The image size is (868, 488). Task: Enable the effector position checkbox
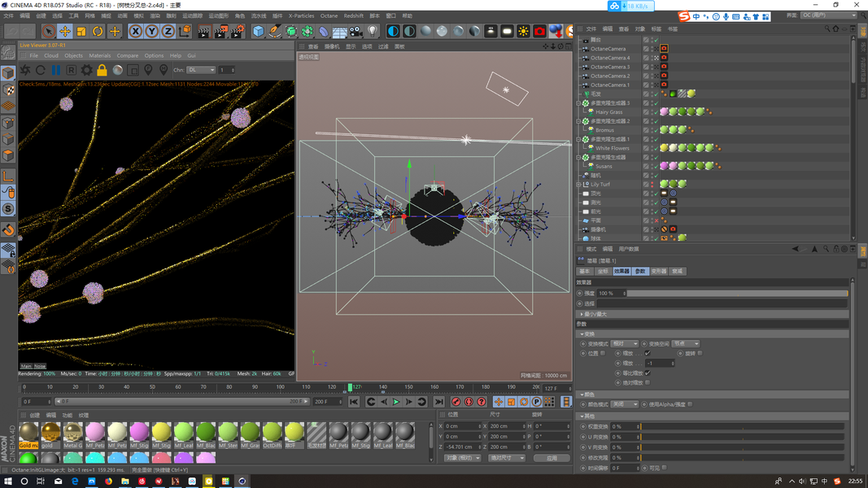[x=603, y=353]
